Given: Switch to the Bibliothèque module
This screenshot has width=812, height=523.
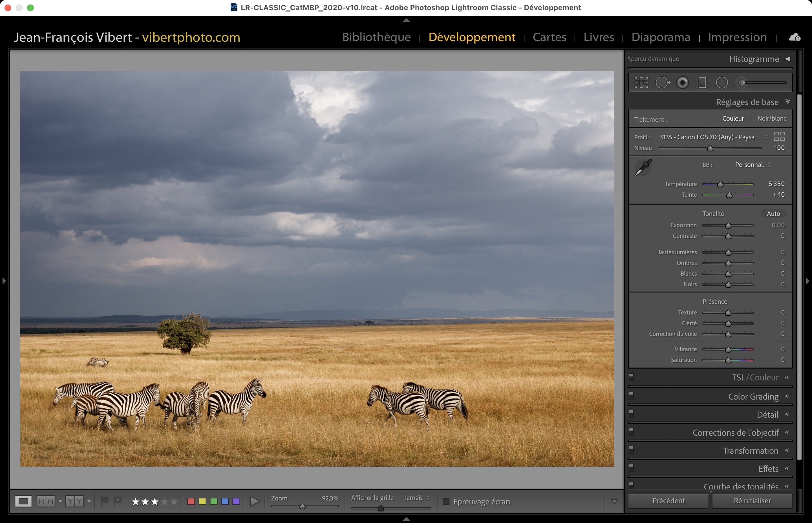Looking at the screenshot, I should pos(376,37).
